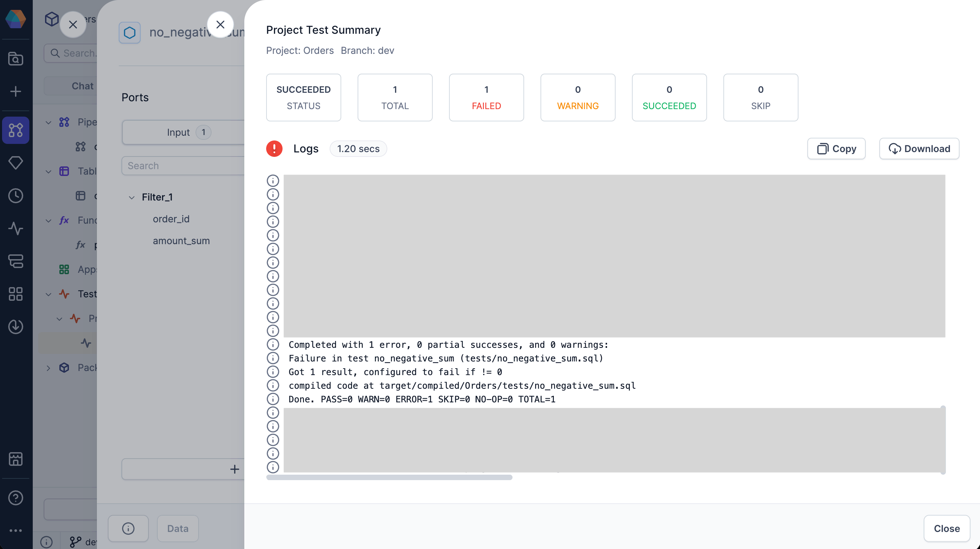Select the amount_sum port column
Image resolution: width=980 pixels, height=549 pixels.
pyautogui.click(x=181, y=241)
